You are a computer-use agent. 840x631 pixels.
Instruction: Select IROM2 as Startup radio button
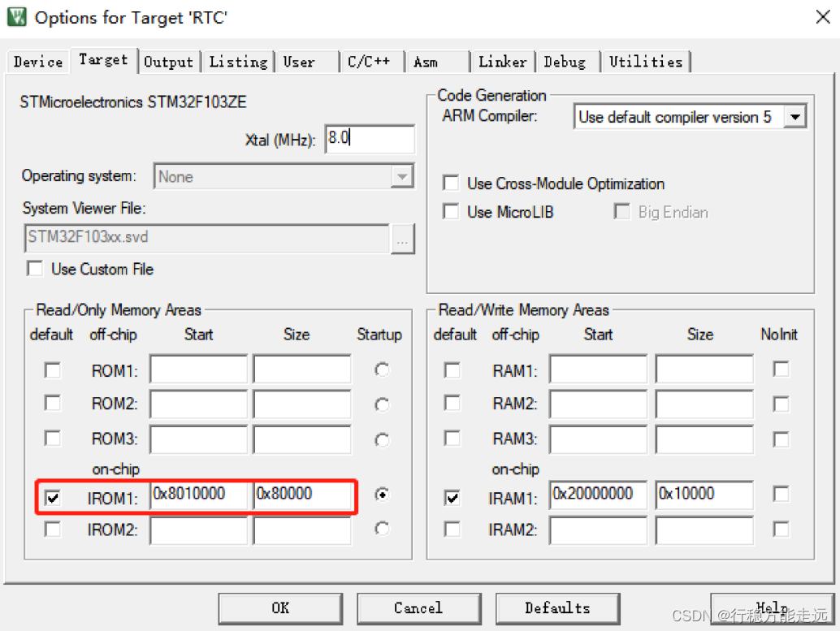[382, 529]
